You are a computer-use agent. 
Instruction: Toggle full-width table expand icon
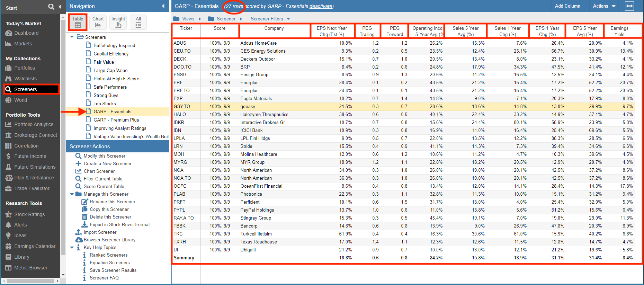click(629, 6)
